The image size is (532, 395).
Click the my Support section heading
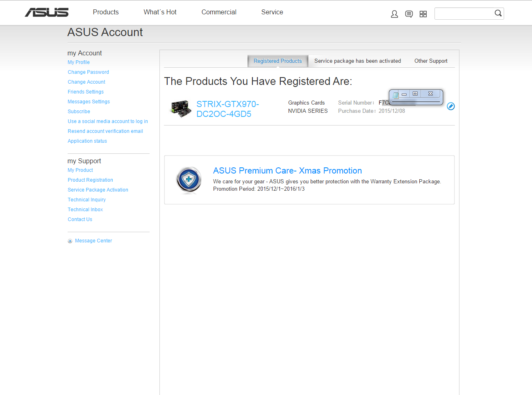coord(84,161)
